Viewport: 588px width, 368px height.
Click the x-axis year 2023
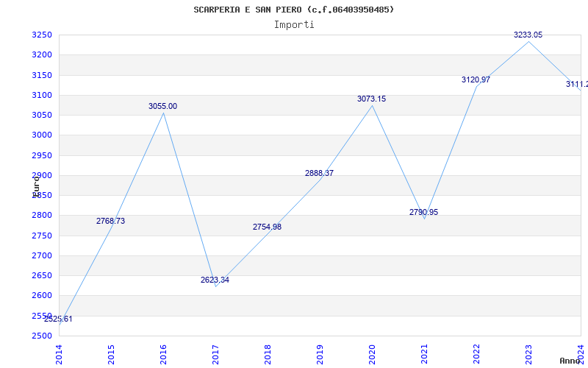528,355
